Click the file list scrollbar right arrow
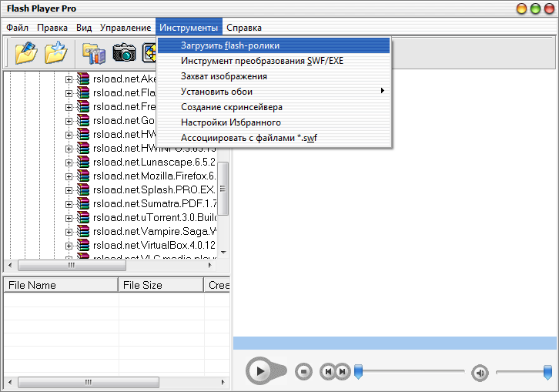This screenshot has width=559, height=392. click(x=223, y=382)
